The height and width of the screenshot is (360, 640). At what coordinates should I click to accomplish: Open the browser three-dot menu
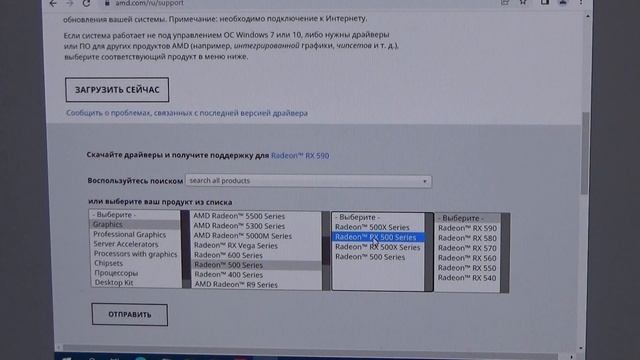tap(580, 2)
